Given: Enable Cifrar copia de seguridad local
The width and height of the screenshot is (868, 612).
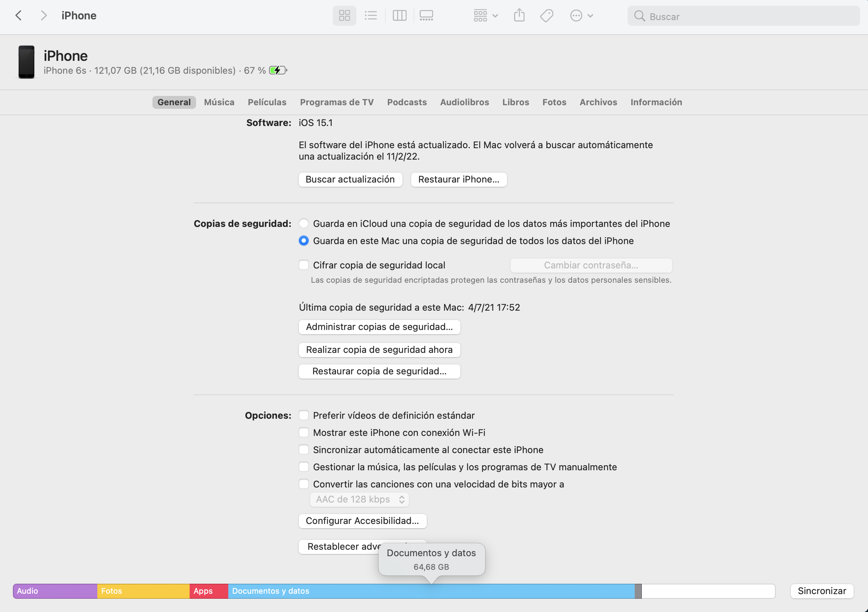Looking at the screenshot, I should (303, 265).
